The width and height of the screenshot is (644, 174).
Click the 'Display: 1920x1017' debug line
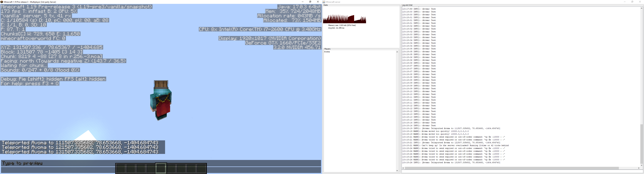coord(270,38)
